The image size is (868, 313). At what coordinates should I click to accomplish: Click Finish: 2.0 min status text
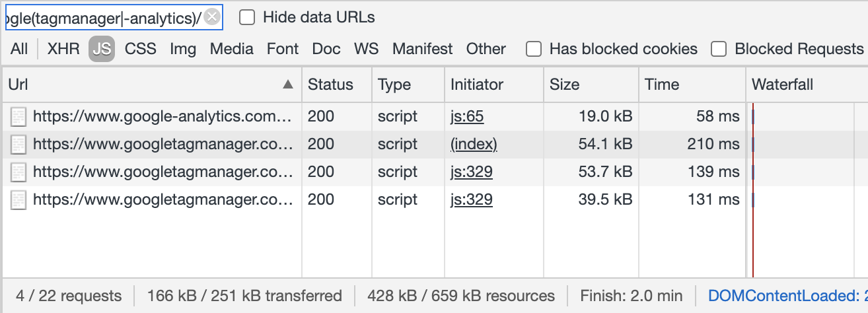pos(632,296)
